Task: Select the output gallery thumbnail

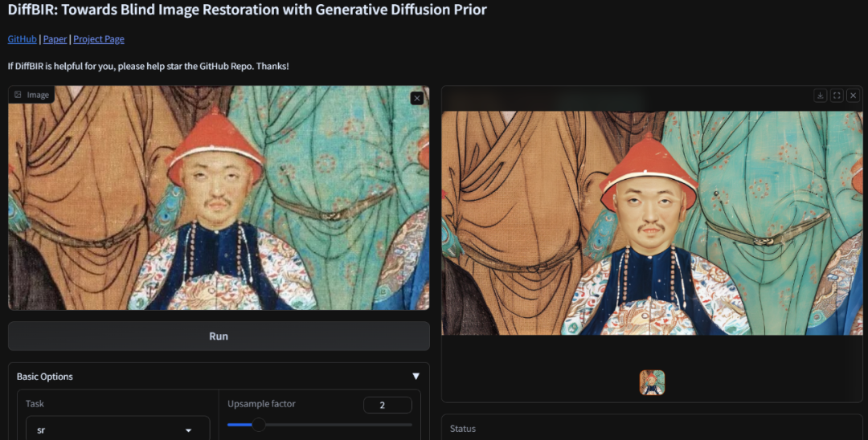Action: click(652, 382)
